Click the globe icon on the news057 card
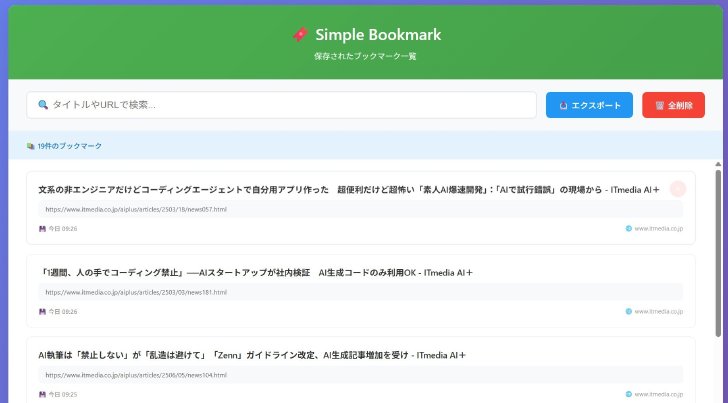Viewport: 728px width, 403px height. (x=629, y=228)
